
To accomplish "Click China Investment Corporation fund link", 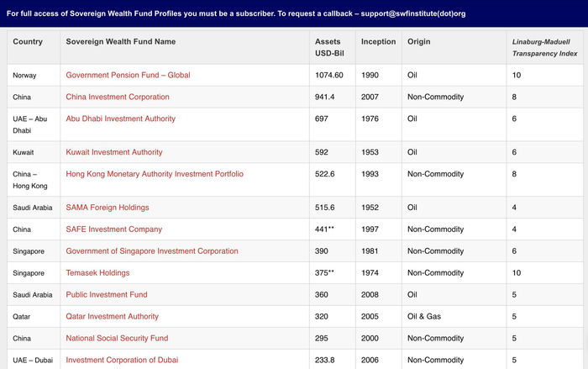I will tap(118, 97).
